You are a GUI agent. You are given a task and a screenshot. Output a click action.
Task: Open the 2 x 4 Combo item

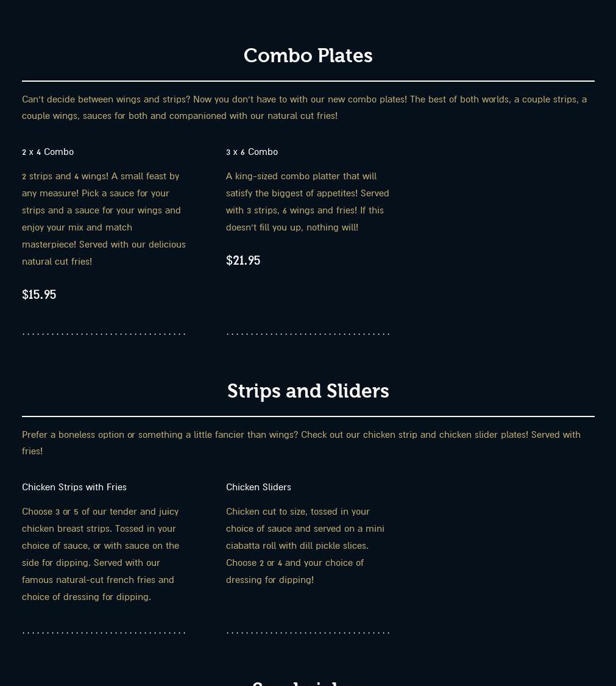click(x=48, y=152)
